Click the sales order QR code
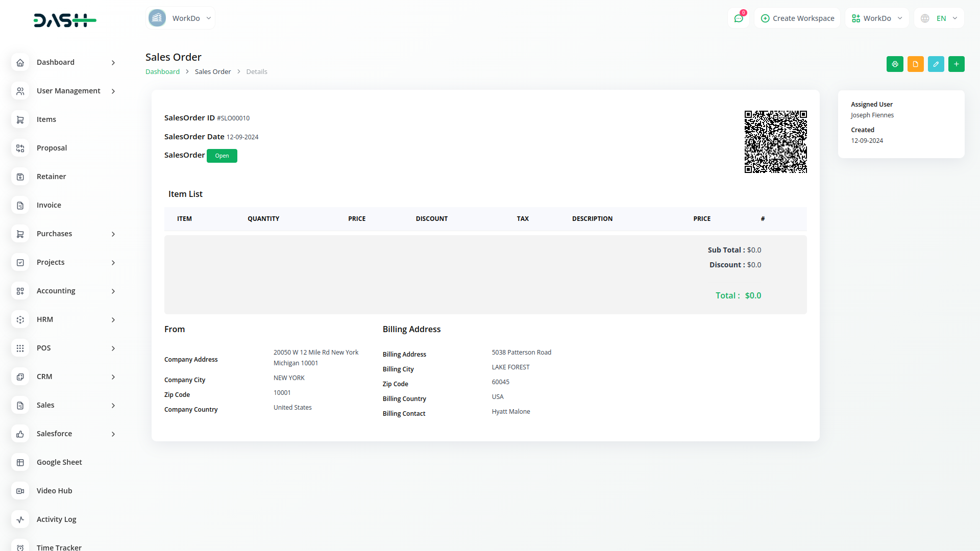 tap(775, 142)
